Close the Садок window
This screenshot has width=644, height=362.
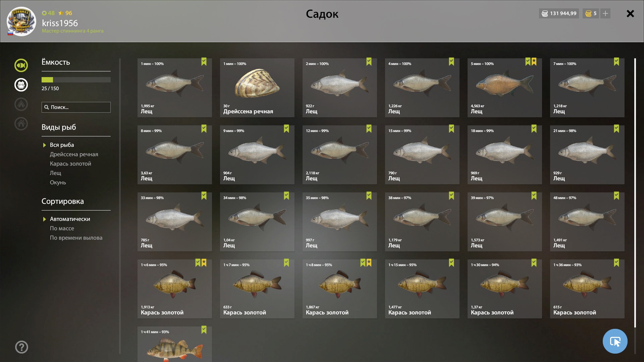click(630, 13)
